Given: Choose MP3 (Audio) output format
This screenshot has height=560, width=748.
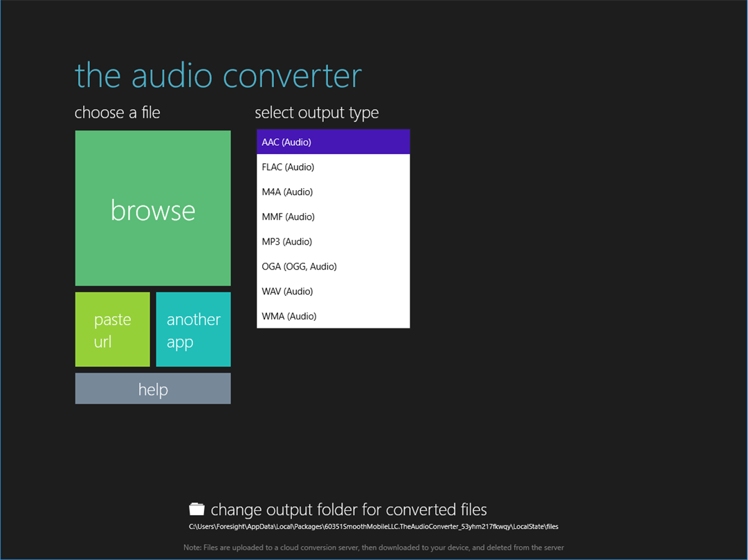Looking at the screenshot, I should click(333, 241).
